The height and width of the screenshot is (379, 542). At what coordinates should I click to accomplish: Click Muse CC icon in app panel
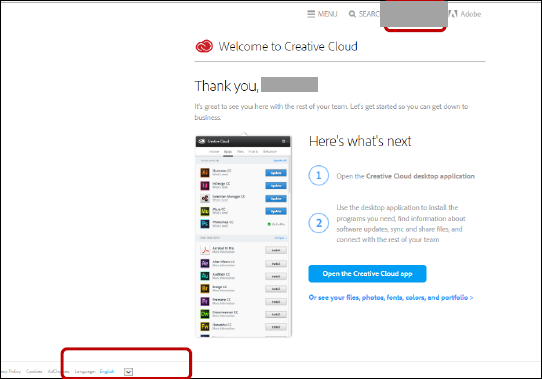click(x=205, y=211)
